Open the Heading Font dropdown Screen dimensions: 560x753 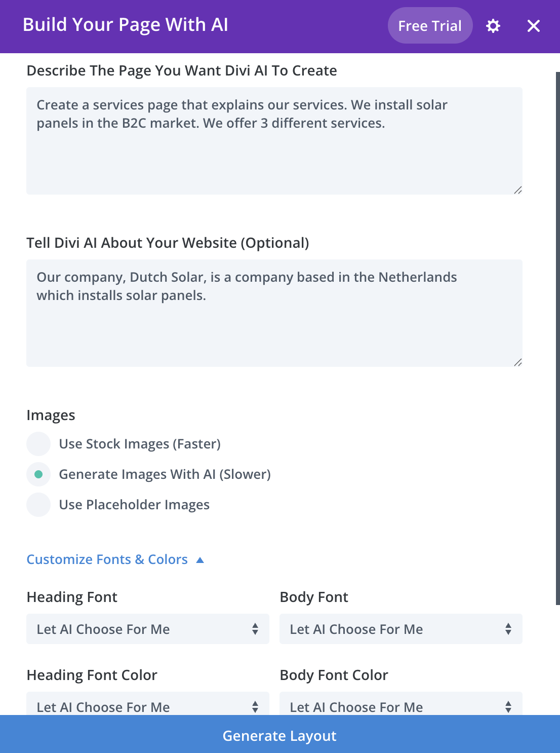coord(147,629)
